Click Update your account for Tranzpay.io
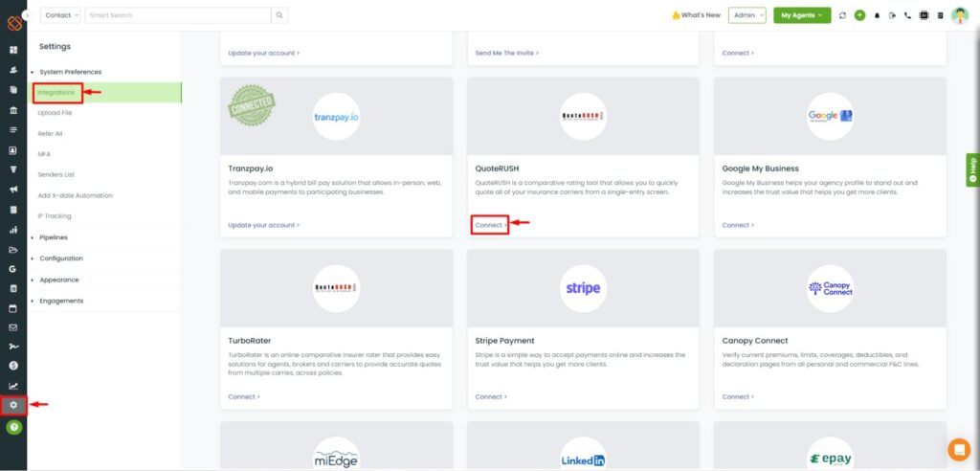Image resolution: width=980 pixels, height=471 pixels. point(264,225)
